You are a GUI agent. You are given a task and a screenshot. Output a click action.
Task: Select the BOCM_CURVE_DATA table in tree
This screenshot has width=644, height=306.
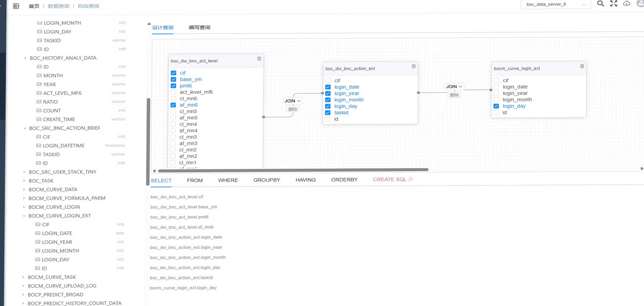[x=53, y=190]
